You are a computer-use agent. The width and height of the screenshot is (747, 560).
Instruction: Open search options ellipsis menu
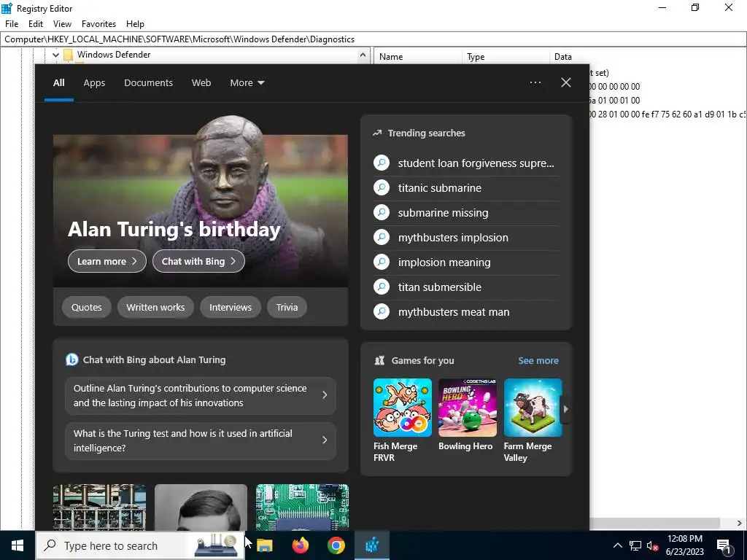coord(535,82)
